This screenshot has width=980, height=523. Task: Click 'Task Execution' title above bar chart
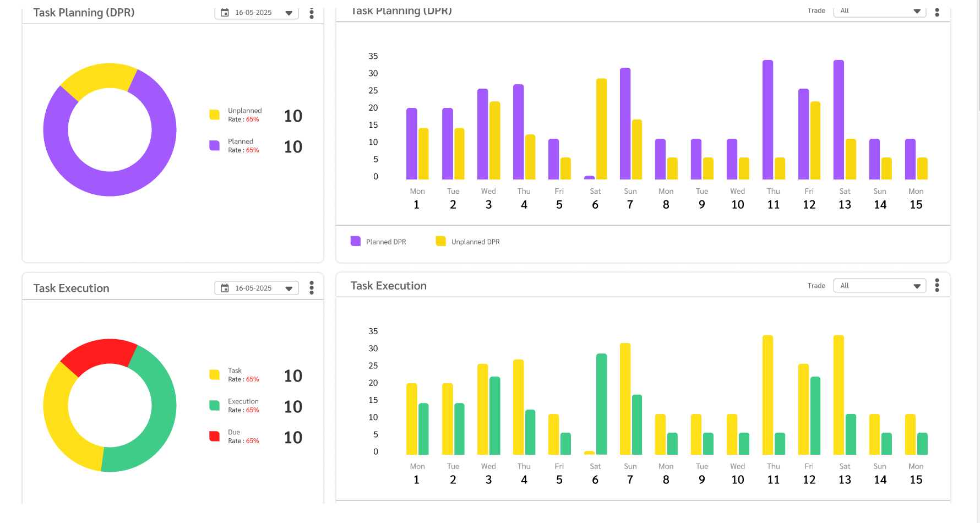[389, 286]
